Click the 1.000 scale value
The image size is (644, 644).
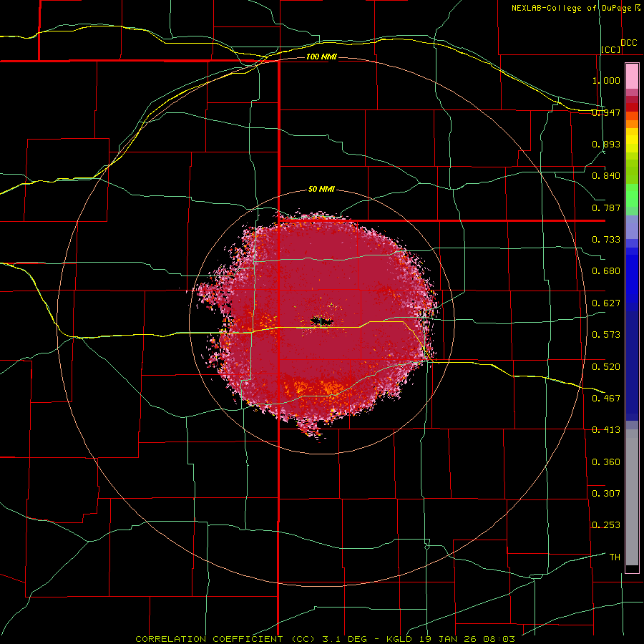(x=606, y=80)
